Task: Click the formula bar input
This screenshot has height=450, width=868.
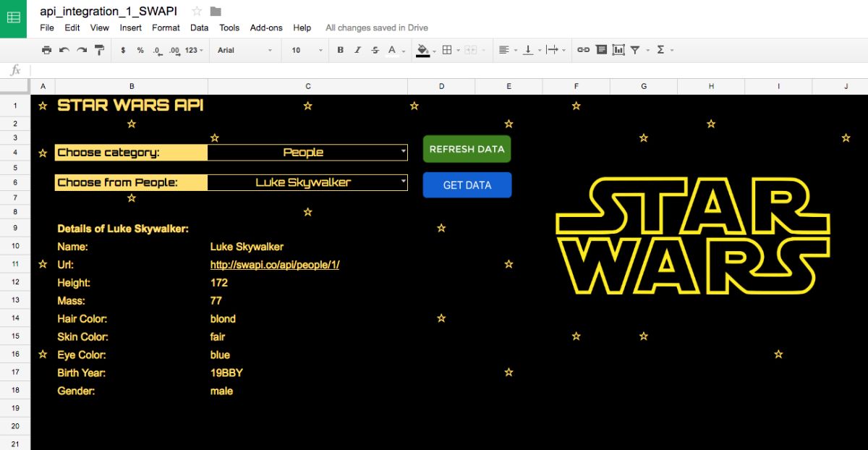Action: coord(448,70)
